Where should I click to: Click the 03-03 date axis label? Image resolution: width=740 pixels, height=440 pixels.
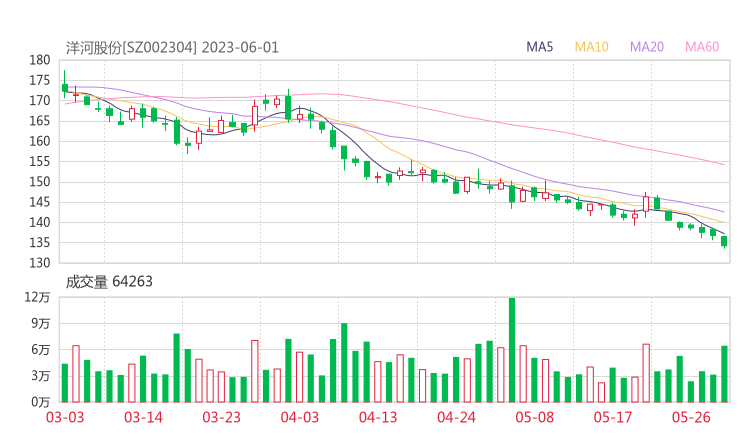(x=65, y=417)
